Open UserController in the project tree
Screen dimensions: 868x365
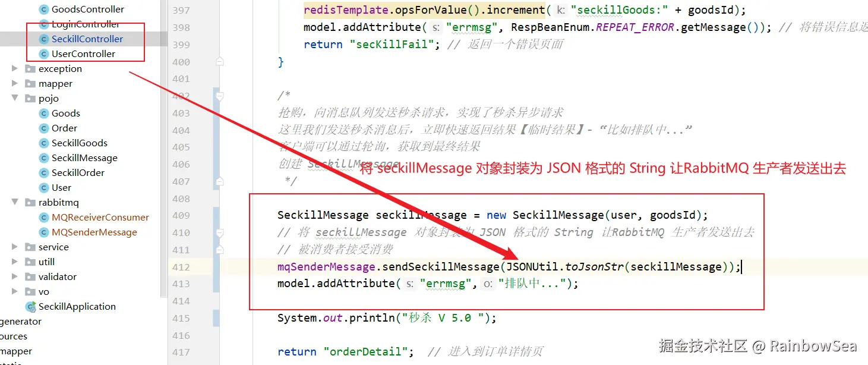pyautogui.click(x=84, y=54)
